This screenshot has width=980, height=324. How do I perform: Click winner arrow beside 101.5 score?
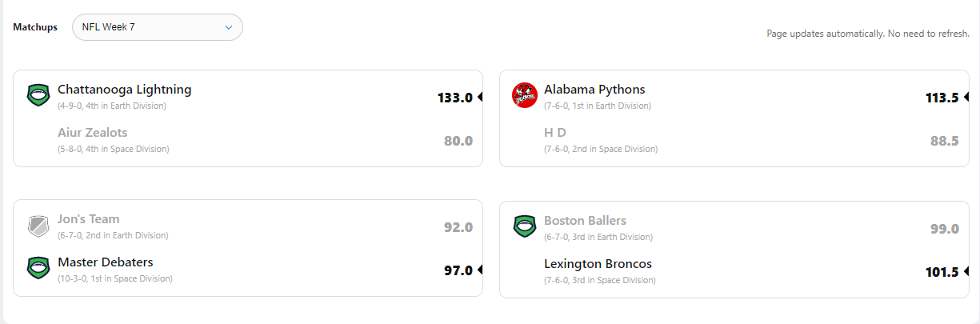966,272
